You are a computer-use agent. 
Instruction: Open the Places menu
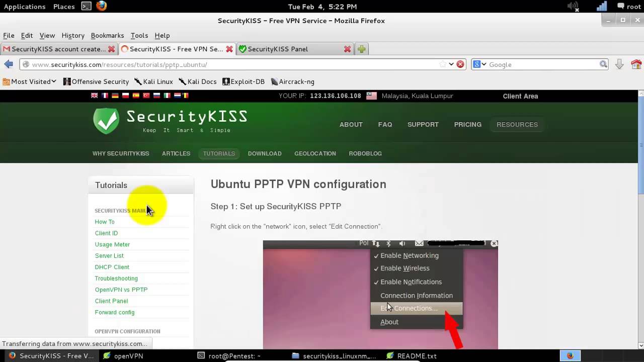(x=64, y=7)
